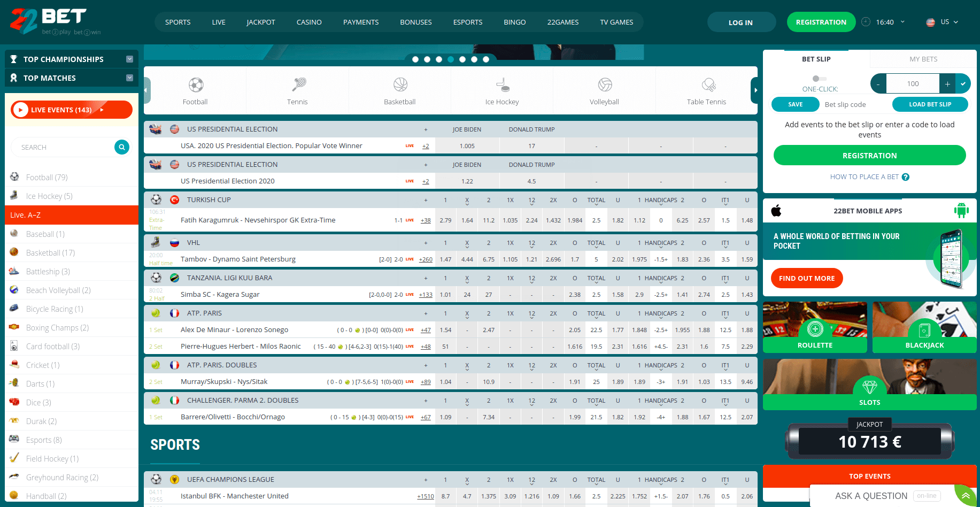Click HOW TO PLACE A BET link
The image size is (980, 507).
[865, 177]
